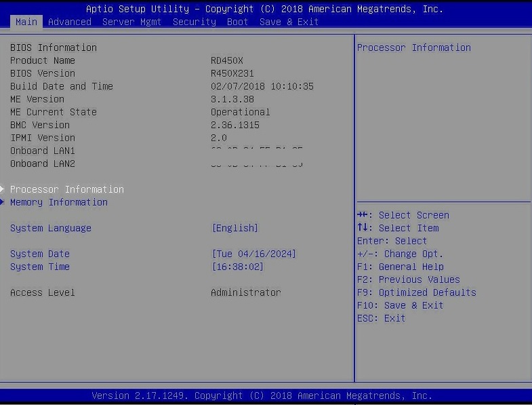
Task: Click the BIOS Version label
Action: (43, 73)
